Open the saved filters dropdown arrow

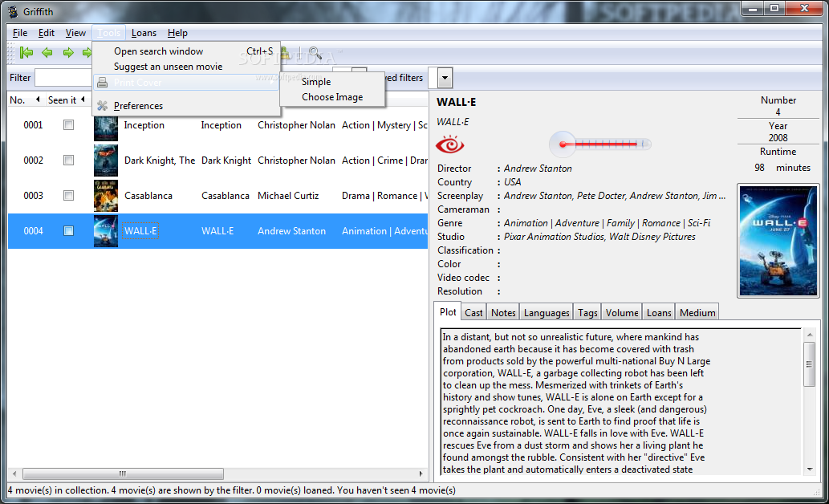[x=445, y=79]
